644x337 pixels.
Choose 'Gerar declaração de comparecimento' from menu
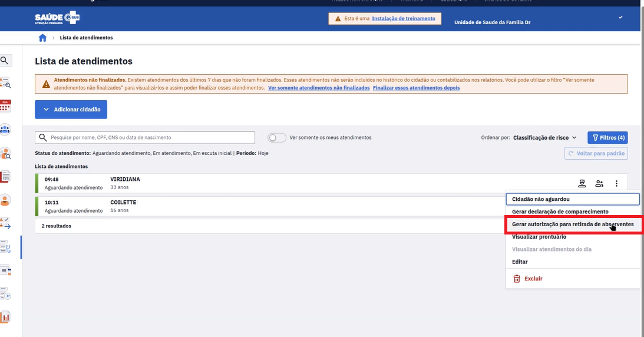pos(560,212)
